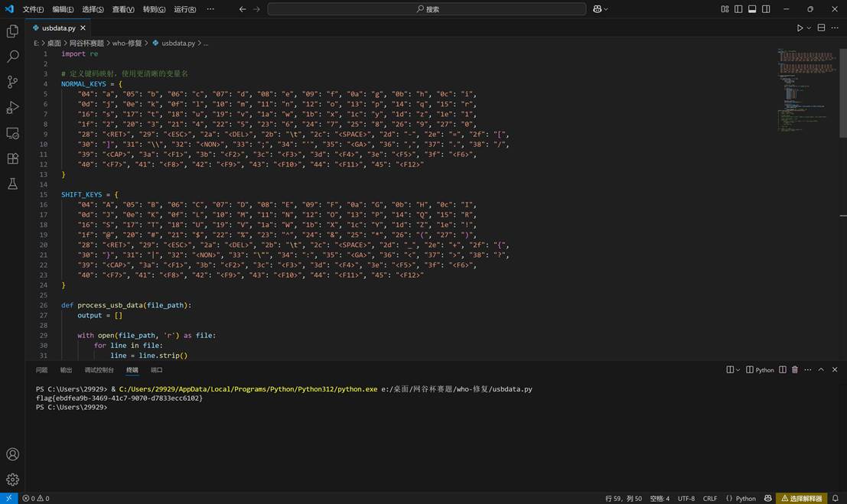Image resolution: width=847 pixels, height=504 pixels.
Task: Split the terminal pane
Action: point(782,369)
